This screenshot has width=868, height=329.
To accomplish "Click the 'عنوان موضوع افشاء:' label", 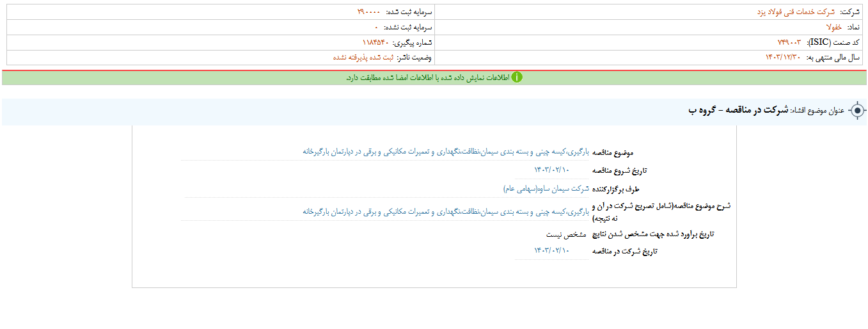I will pos(819,111).
